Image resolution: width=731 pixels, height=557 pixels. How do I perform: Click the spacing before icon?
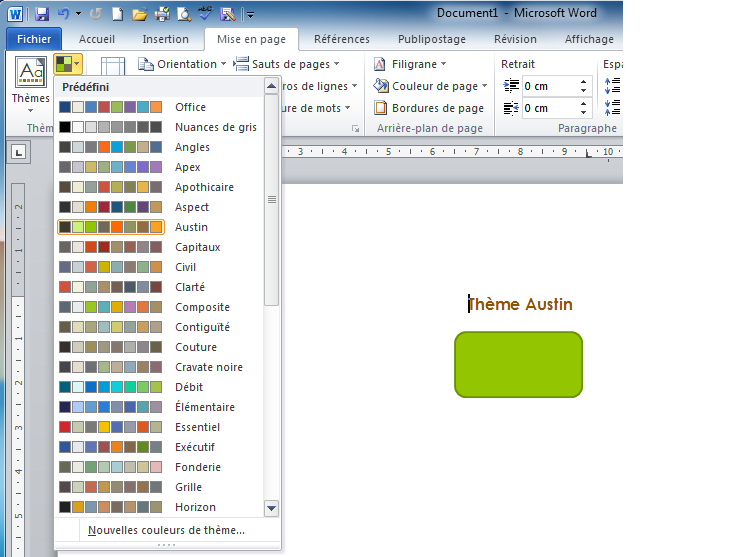point(612,86)
